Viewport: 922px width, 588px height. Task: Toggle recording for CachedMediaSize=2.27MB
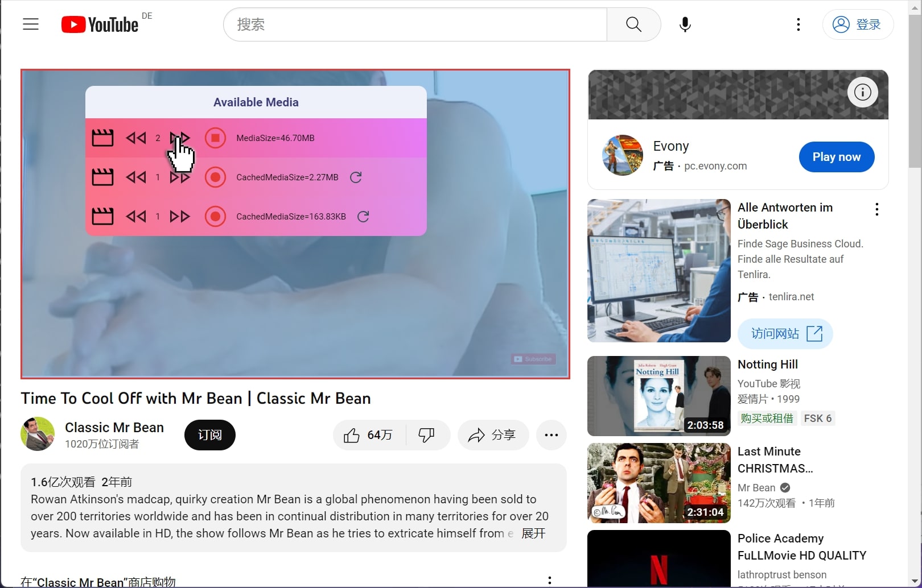[x=216, y=177]
